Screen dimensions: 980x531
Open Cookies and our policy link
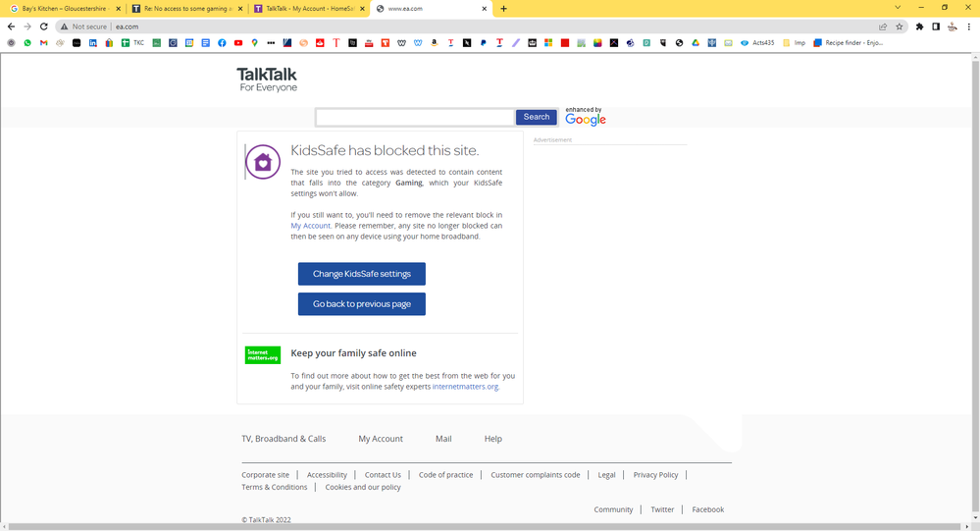pyautogui.click(x=363, y=487)
